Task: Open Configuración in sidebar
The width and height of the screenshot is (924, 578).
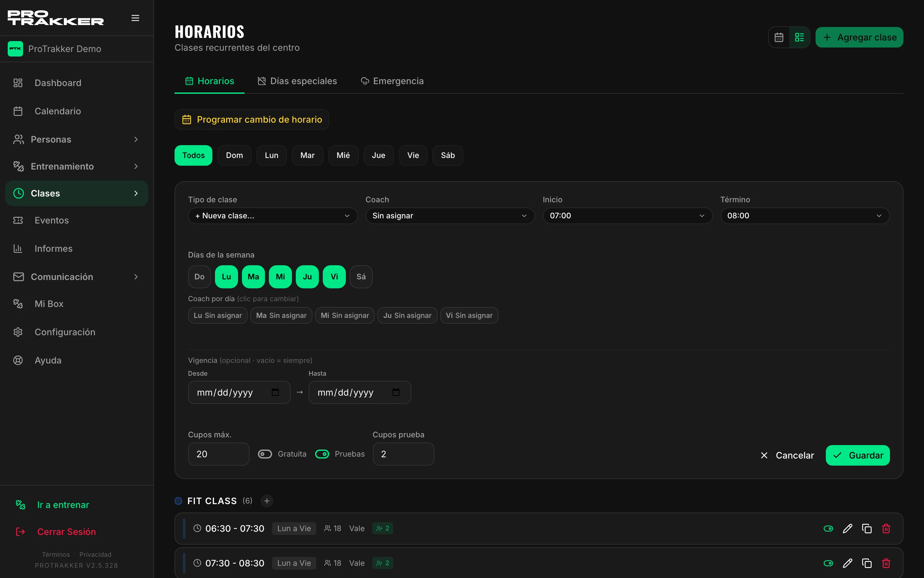Action: click(76, 332)
